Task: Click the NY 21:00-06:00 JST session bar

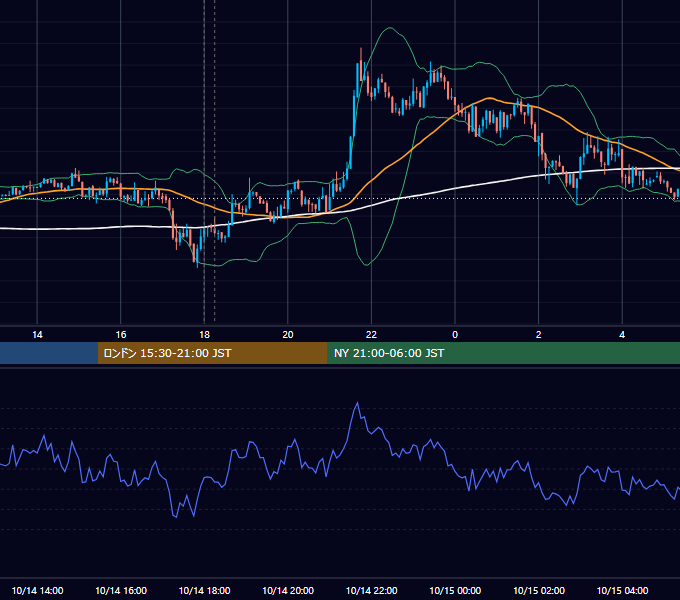Action: click(x=503, y=353)
